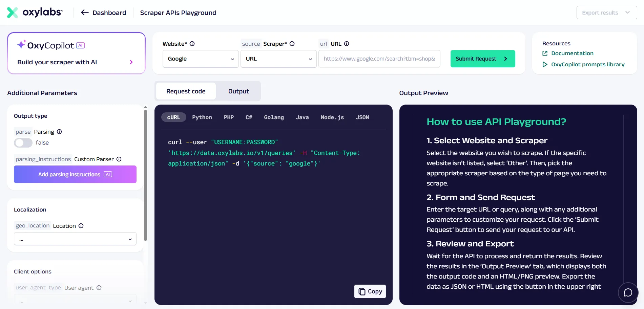Click the Output Preview heading
644x309 pixels.
tap(423, 93)
